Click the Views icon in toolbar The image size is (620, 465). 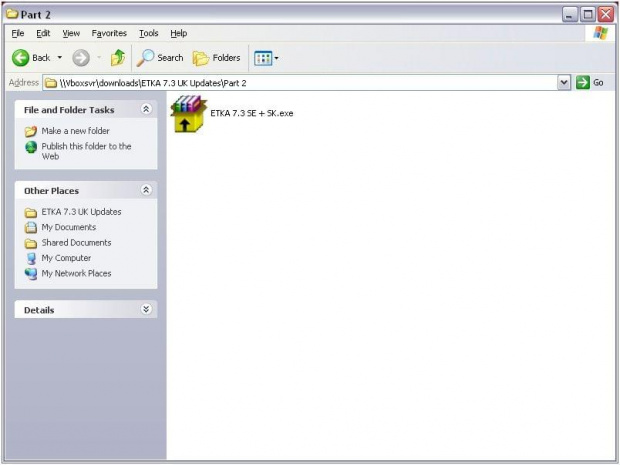click(x=263, y=59)
